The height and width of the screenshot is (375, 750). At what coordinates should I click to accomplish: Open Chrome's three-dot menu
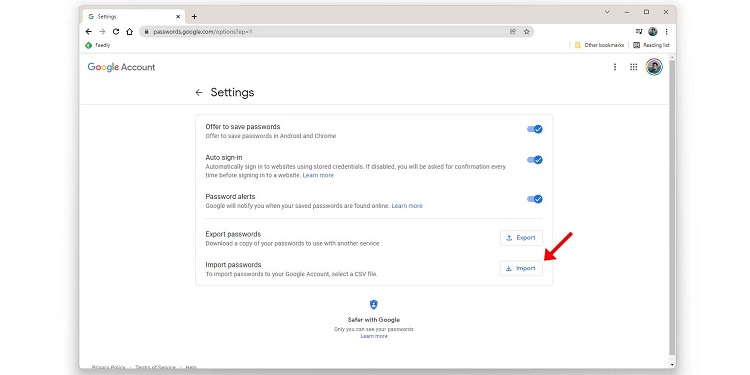tap(666, 32)
